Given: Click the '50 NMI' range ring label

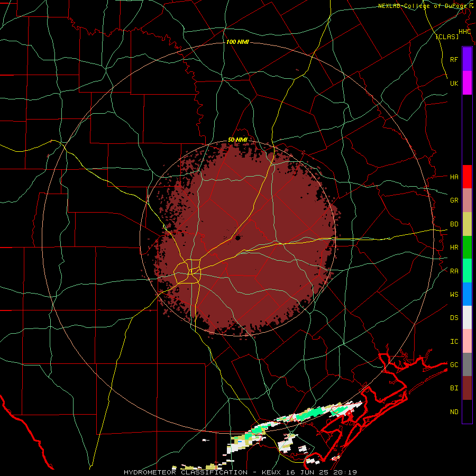Looking at the screenshot, I should pyautogui.click(x=237, y=140).
